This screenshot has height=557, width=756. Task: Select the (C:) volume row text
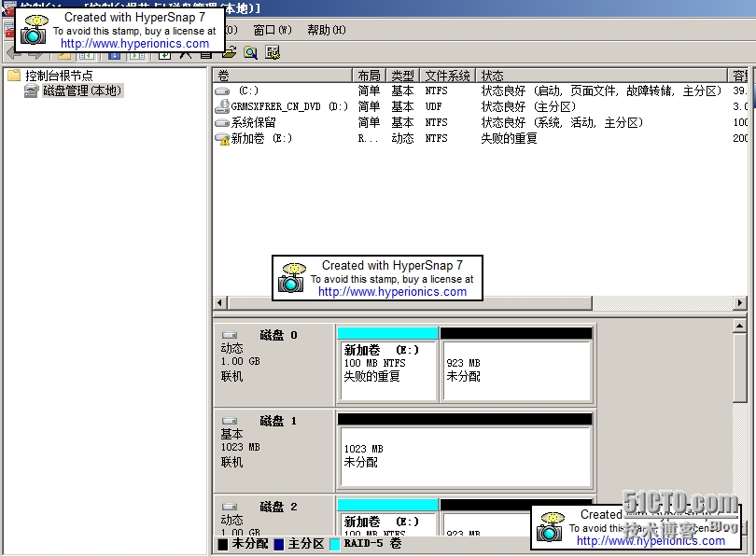coord(249,91)
